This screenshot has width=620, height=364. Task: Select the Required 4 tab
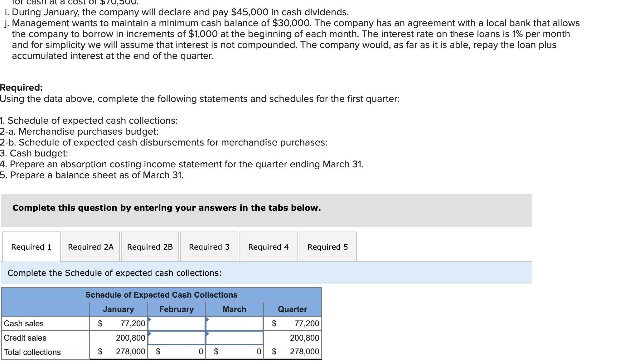(x=268, y=247)
